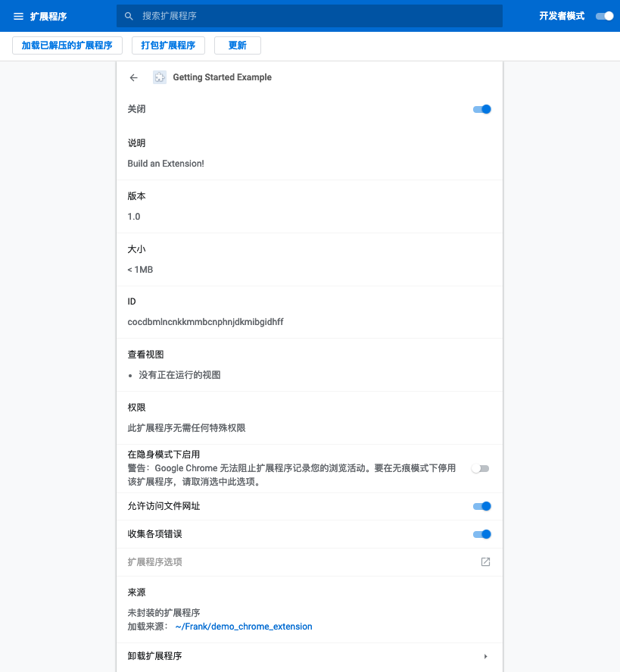
Task: Focus the 搜索扩展程序 search field
Action: click(310, 16)
